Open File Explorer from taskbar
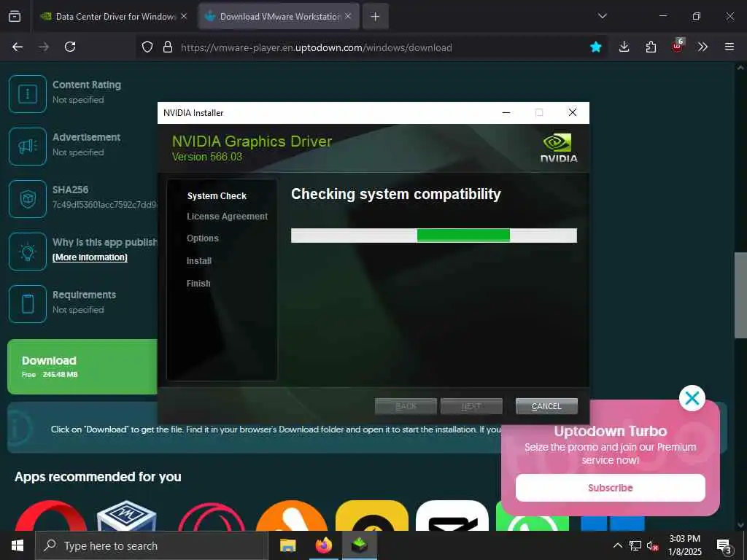 pyautogui.click(x=287, y=545)
